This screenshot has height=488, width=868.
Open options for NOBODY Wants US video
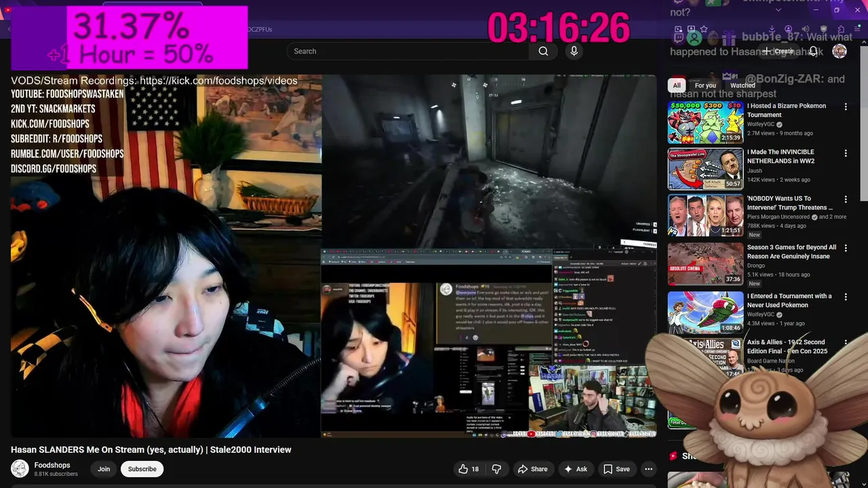(x=846, y=200)
